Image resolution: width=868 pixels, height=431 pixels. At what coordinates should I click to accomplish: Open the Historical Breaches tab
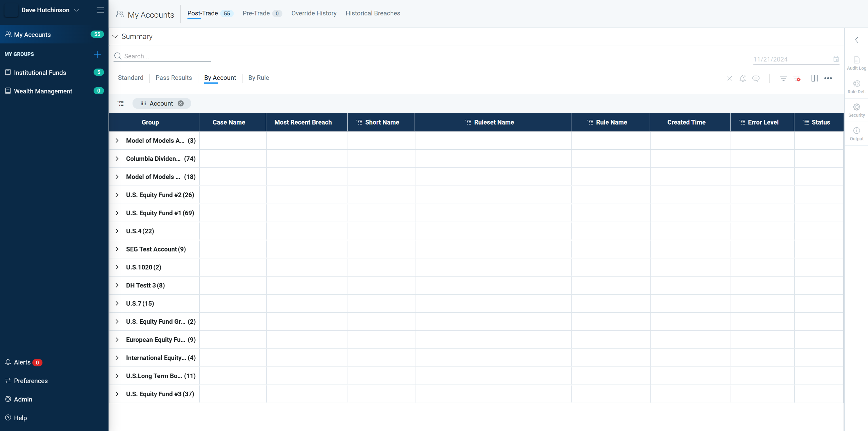(x=373, y=13)
